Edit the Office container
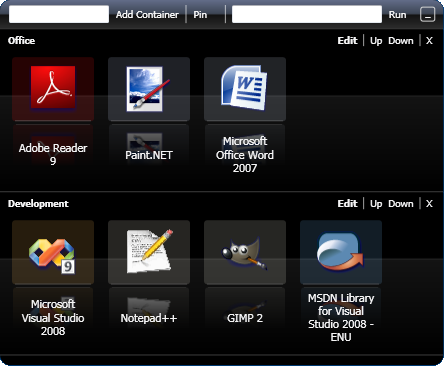 pyautogui.click(x=347, y=41)
